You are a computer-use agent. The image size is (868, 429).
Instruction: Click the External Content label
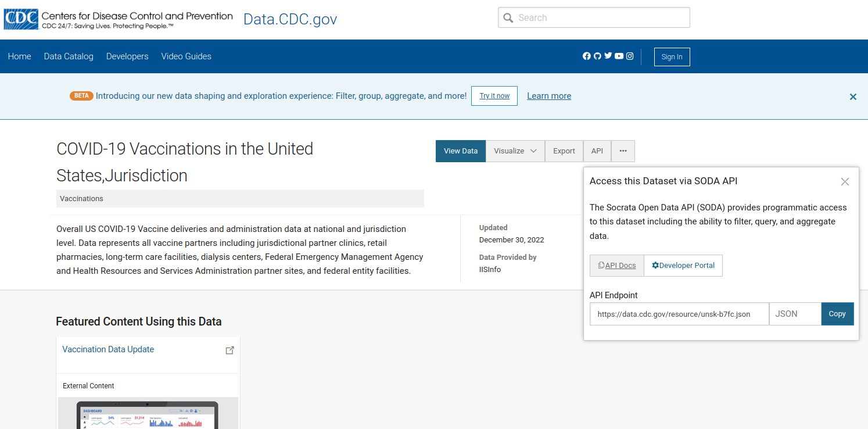point(88,386)
